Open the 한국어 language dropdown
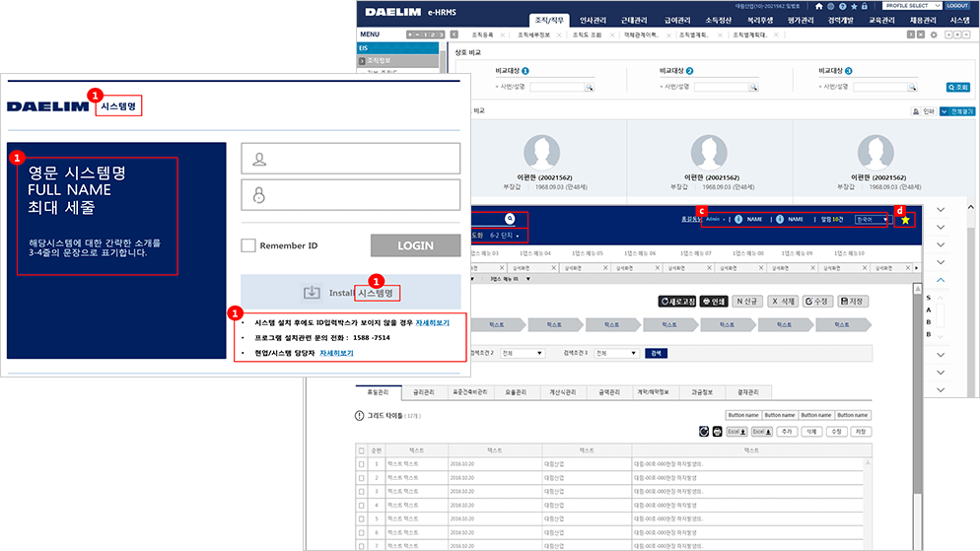This screenshot has height=551, width=980. click(873, 219)
